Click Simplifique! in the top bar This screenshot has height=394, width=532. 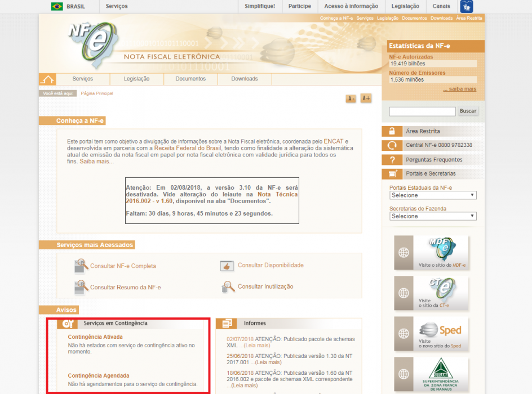260,6
